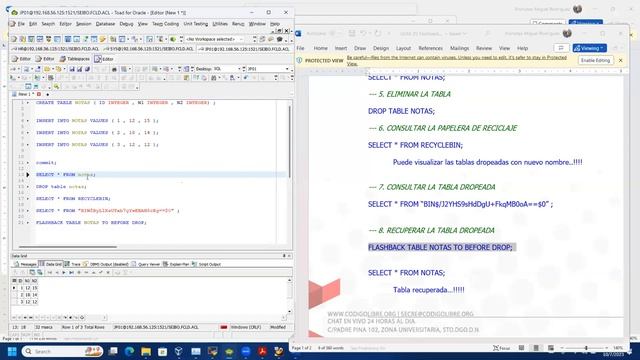Click the minus delete-record icon in Data Grid

tap(86, 272)
